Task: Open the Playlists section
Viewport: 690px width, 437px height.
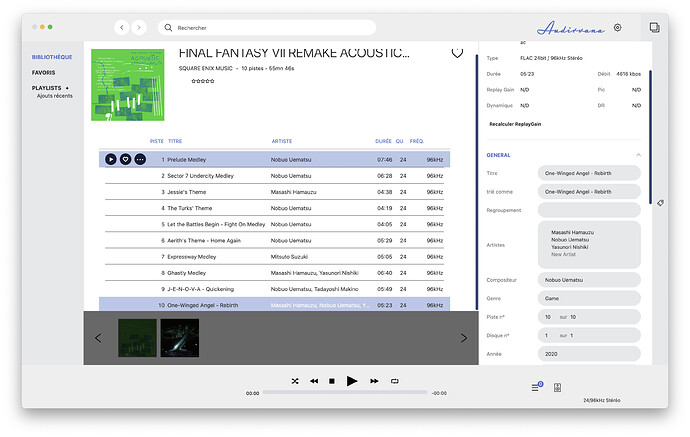Action: [x=46, y=88]
